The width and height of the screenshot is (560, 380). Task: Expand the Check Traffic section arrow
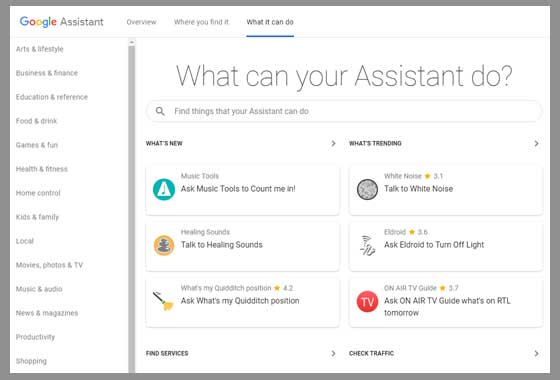[536, 353]
